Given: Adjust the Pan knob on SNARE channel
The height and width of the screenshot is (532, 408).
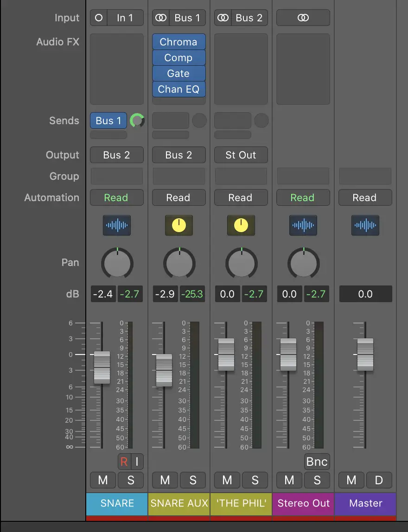Looking at the screenshot, I should (x=116, y=263).
